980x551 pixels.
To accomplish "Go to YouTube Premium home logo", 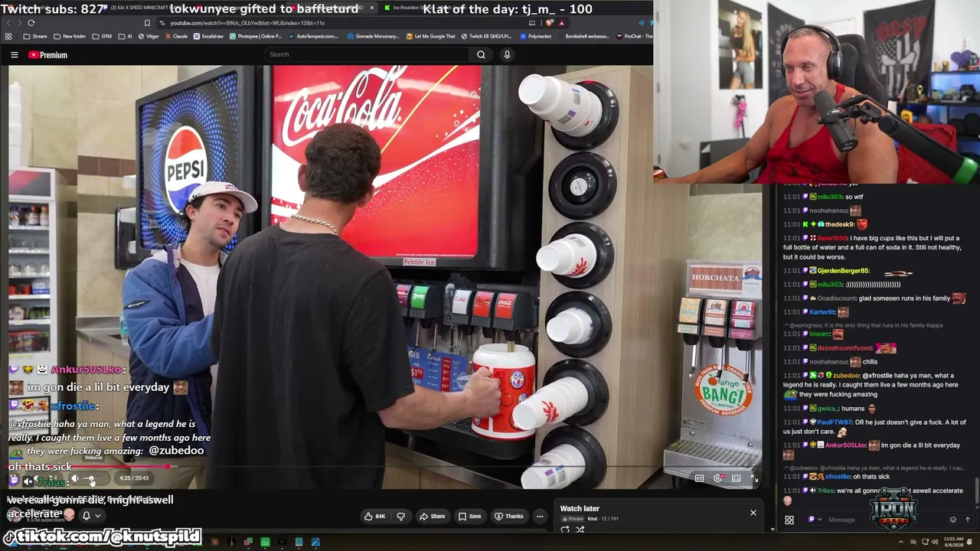I will (48, 55).
